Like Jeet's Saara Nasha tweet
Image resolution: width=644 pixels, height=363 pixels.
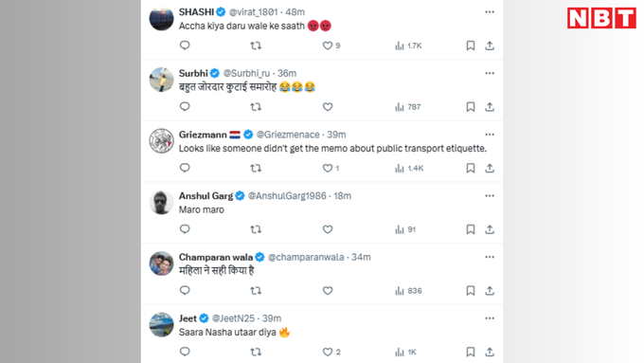328,352
